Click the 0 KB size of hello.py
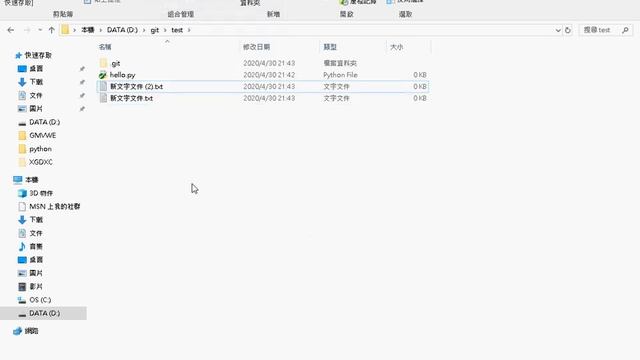640x360 pixels. [420, 75]
